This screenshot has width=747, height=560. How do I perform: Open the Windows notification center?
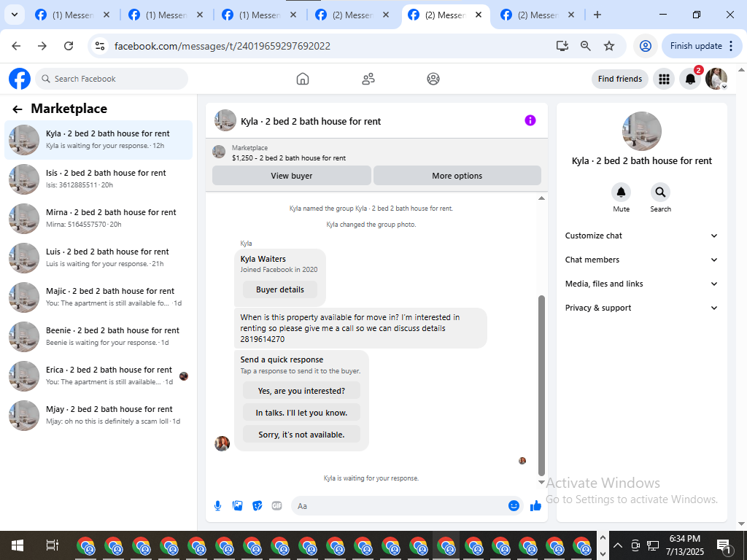[x=724, y=545]
